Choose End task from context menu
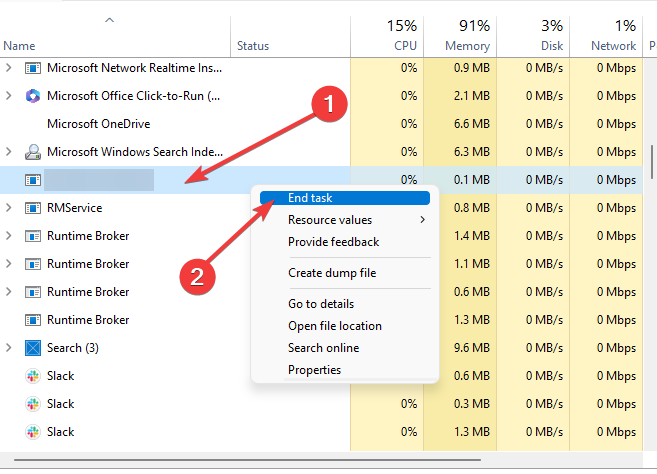 345,198
